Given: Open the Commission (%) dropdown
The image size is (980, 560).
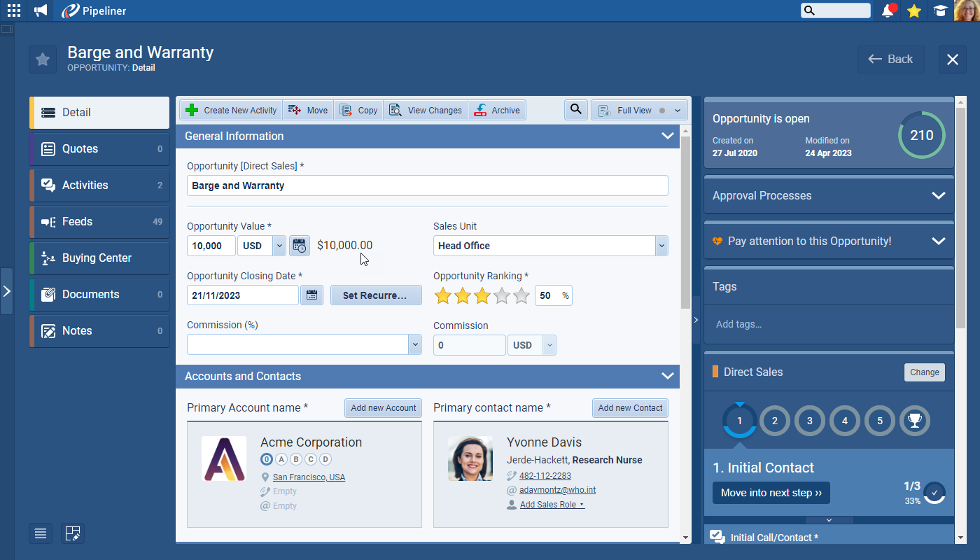Looking at the screenshot, I should tap(414, 344).
